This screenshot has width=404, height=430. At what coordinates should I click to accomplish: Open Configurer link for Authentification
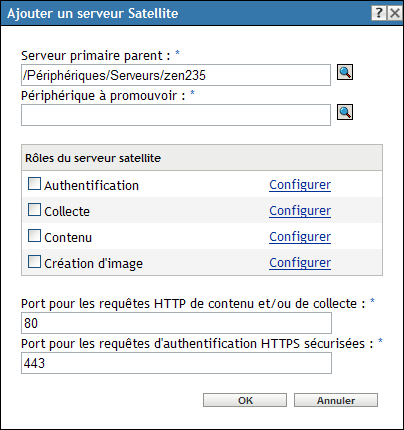(x=300, y=185)
